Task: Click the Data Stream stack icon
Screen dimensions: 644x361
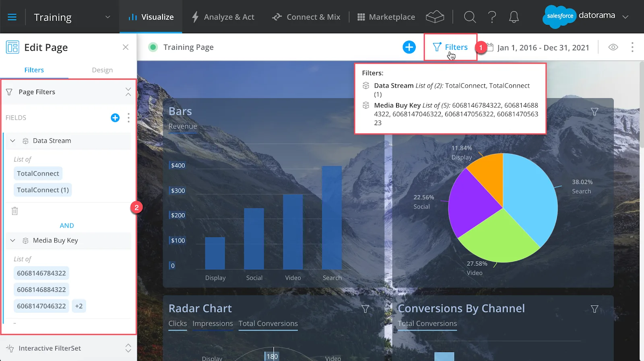Action: click(25, 141)
